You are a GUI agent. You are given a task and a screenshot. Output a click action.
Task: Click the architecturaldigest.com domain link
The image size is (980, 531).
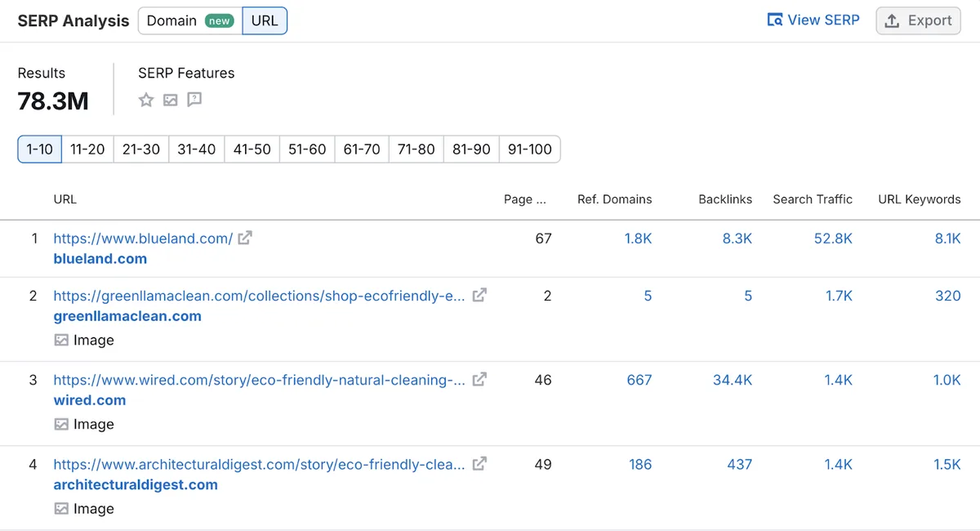136,484
